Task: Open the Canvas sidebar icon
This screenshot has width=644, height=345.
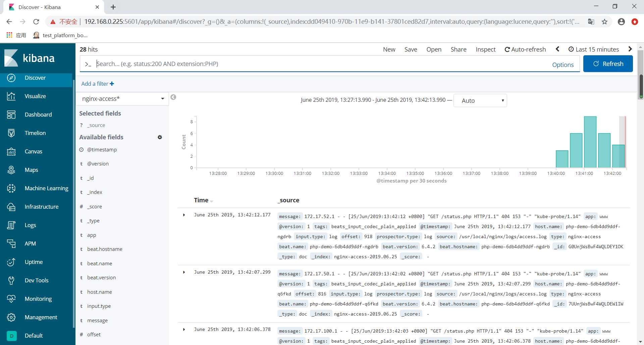Action: click(x=11, y=151)
